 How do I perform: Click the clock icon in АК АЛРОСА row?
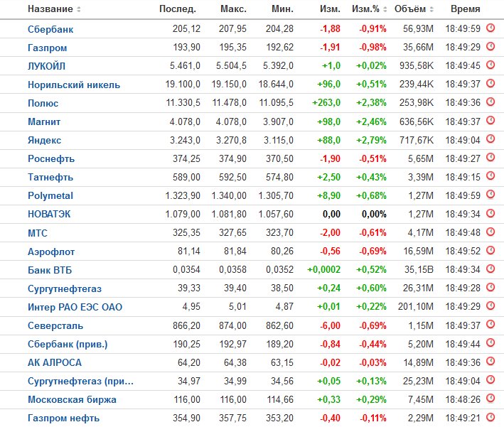click(x=490, y=361)
